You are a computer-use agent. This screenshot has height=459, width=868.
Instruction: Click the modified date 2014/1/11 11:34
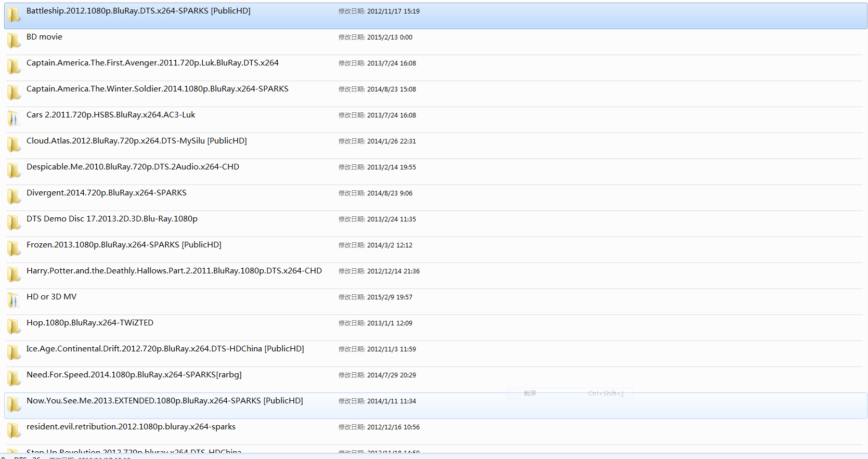[392, 401]
